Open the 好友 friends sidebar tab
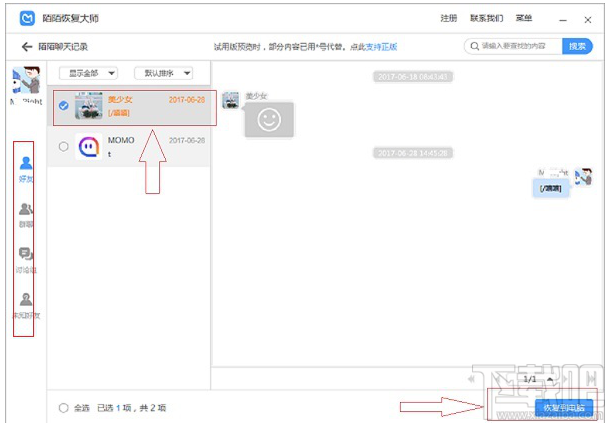The image size is (612, 425). click(x=26, y=169)
